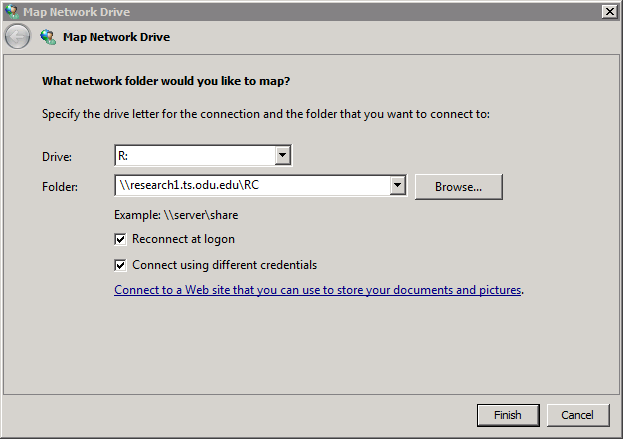Screen dimensions: 623x439
Task: Click the Finish button
Action: pos(508,414)
